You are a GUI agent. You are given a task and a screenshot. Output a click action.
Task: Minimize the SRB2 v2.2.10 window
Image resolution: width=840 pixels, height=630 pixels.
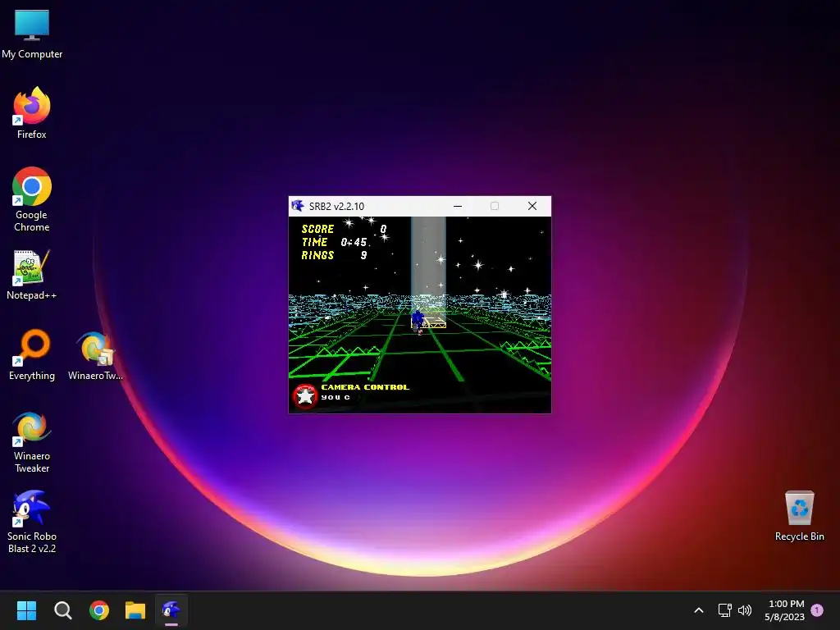[x=458, y=206]
